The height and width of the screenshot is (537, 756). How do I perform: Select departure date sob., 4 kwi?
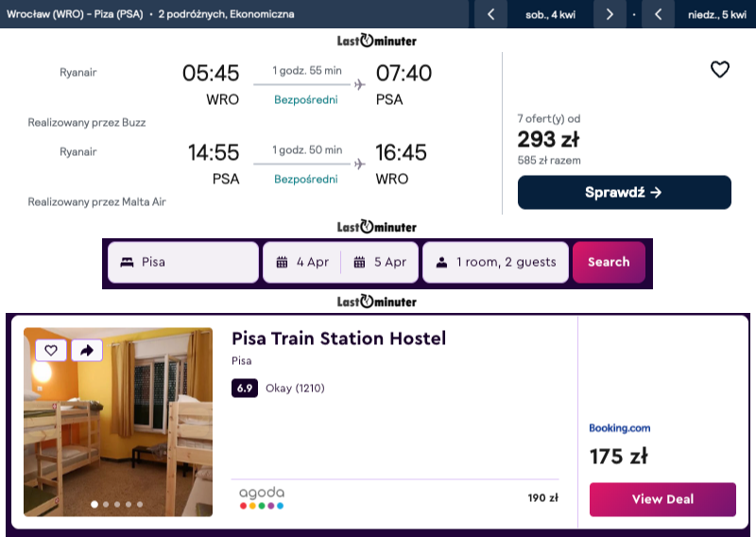click(x=550, y=14)
